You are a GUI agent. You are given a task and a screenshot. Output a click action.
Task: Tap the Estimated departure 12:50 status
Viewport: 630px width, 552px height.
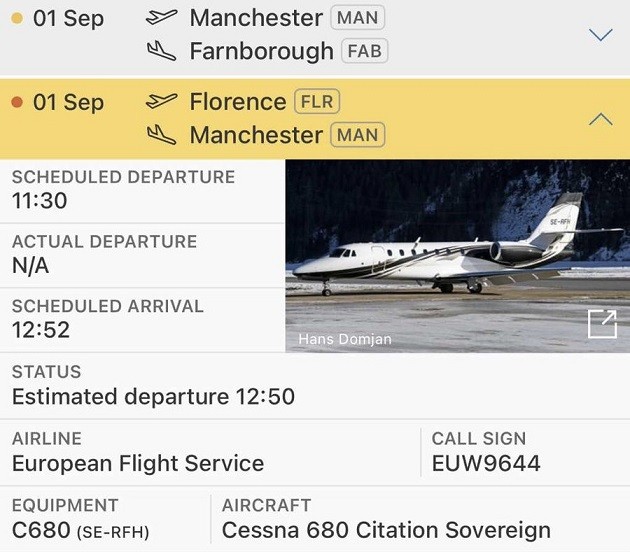tap(153, 397)
